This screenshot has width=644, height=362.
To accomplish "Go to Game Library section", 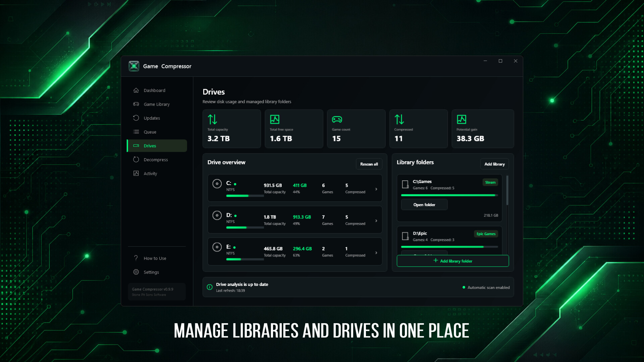I will (157, 104).
